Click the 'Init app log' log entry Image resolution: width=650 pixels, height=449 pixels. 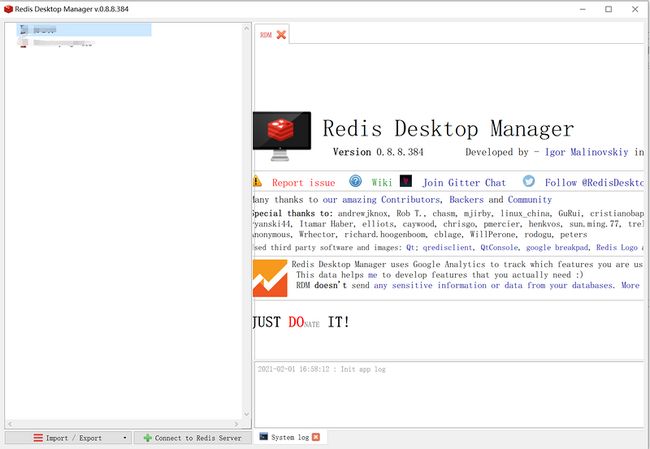pos(321,369)
